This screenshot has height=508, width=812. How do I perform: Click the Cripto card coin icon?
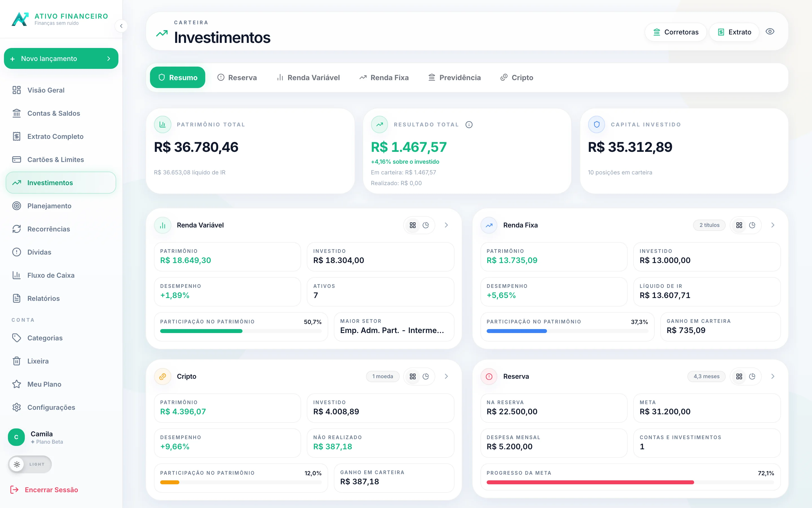(x=162, y=376)
